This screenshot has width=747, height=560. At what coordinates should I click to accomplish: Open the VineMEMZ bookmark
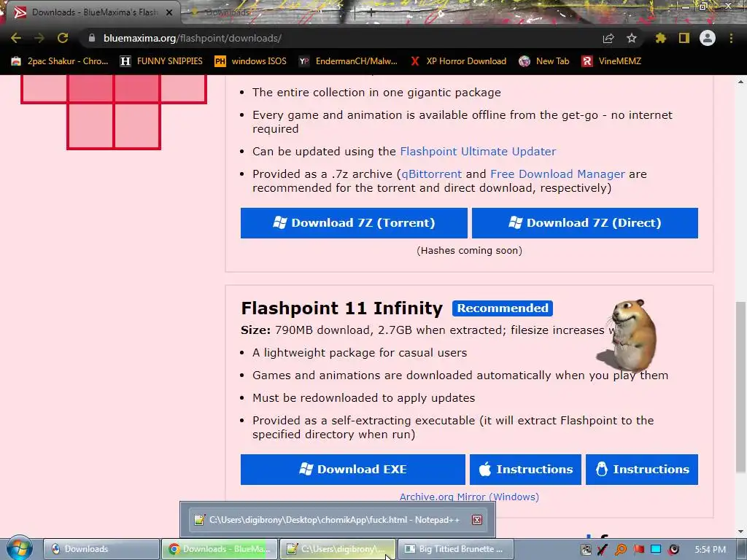(612, 61)
